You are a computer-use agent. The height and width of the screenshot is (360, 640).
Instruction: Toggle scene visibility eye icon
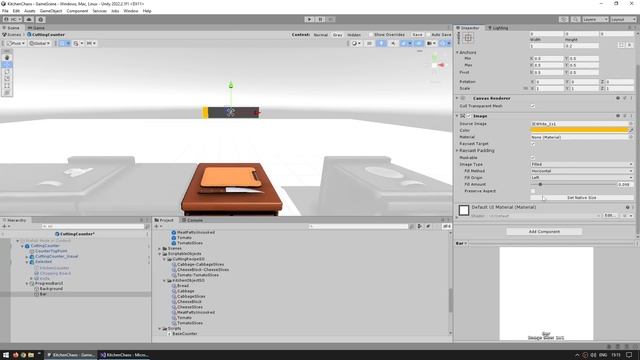419,43
